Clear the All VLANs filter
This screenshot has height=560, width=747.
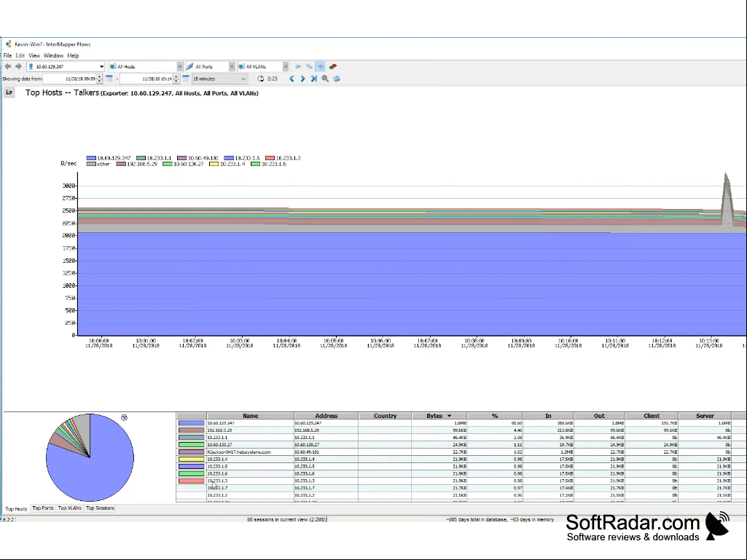(x=286, y=67)
